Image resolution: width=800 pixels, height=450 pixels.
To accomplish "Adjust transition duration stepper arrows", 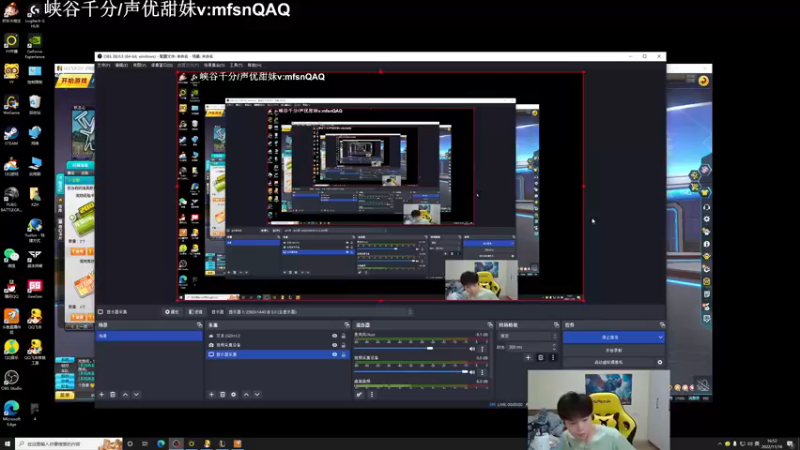I will [554, 347].
